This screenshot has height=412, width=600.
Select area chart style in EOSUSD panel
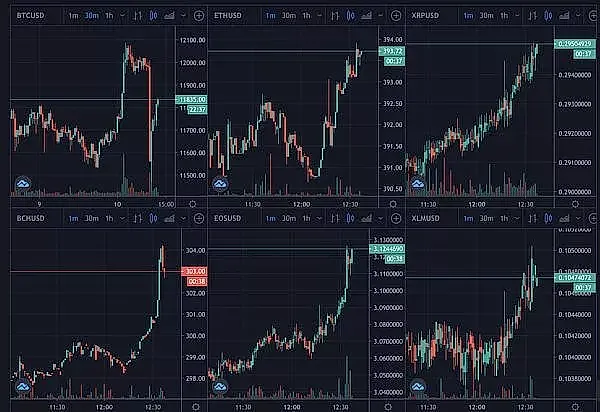point(367,218)
